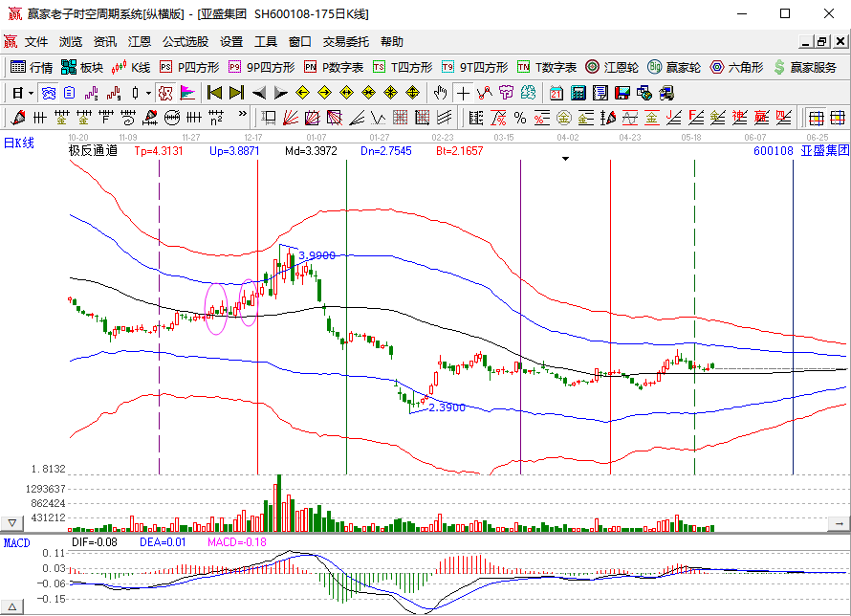Restore the inner chart window

coord(822,42)
